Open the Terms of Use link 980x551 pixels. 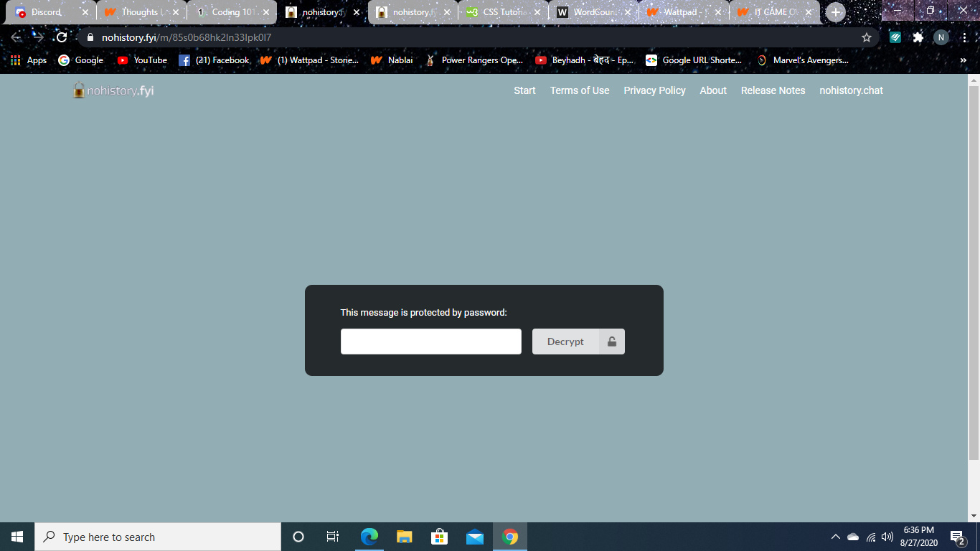580,90
